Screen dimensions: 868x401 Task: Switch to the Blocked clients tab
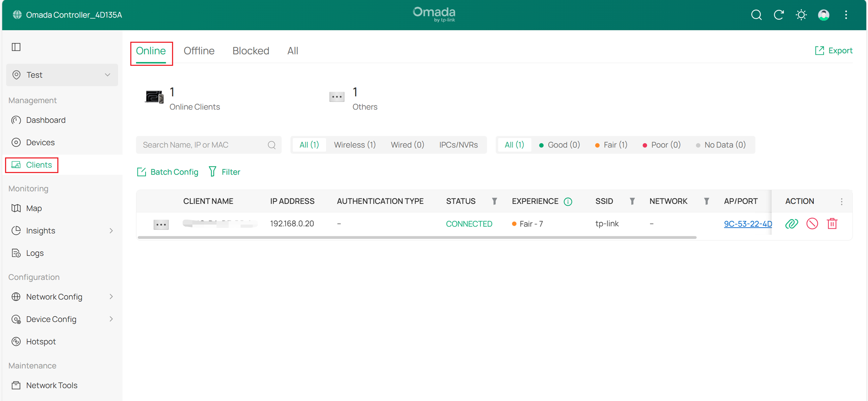point(251,50)
